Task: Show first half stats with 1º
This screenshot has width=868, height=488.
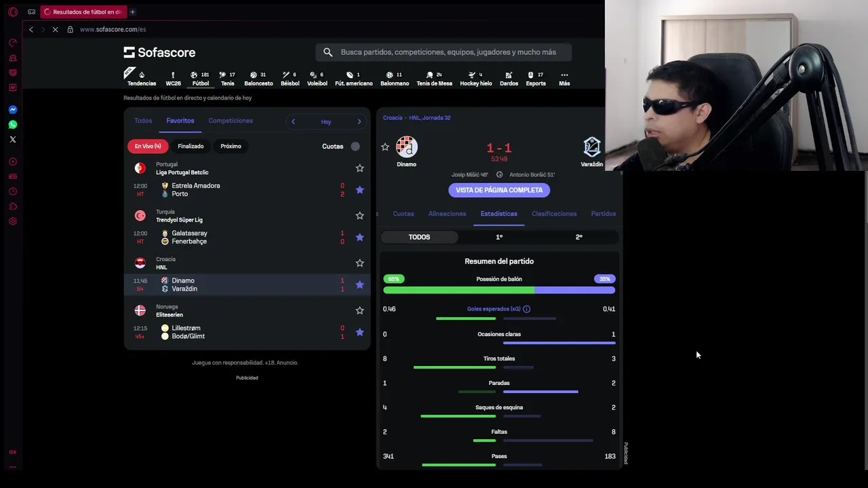Action: (499, 237)
